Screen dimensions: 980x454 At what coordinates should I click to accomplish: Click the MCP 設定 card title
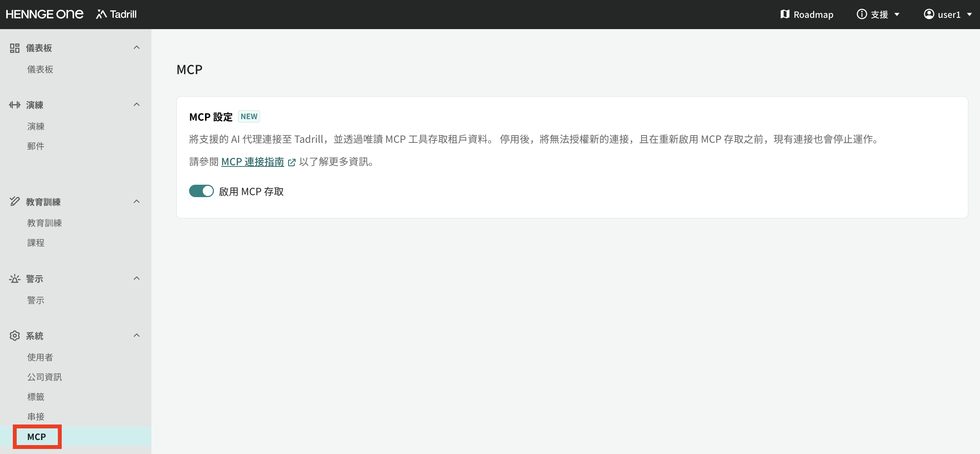211,117
